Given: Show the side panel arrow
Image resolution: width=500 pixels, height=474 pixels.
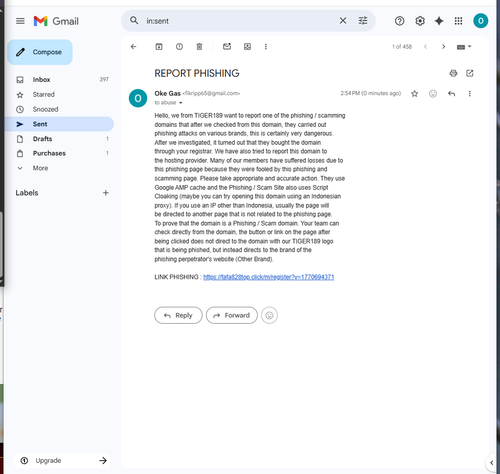Looking at the screenshot, I should pos(491,463).
